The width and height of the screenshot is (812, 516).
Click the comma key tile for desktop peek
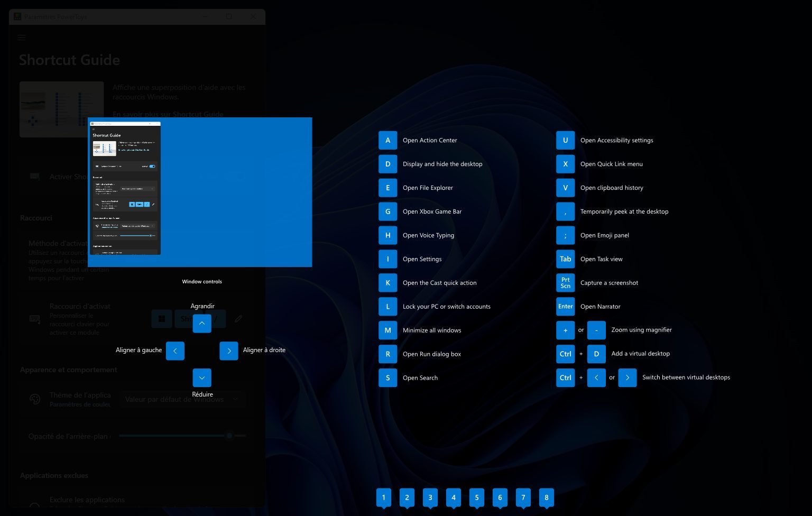[565, 211]
